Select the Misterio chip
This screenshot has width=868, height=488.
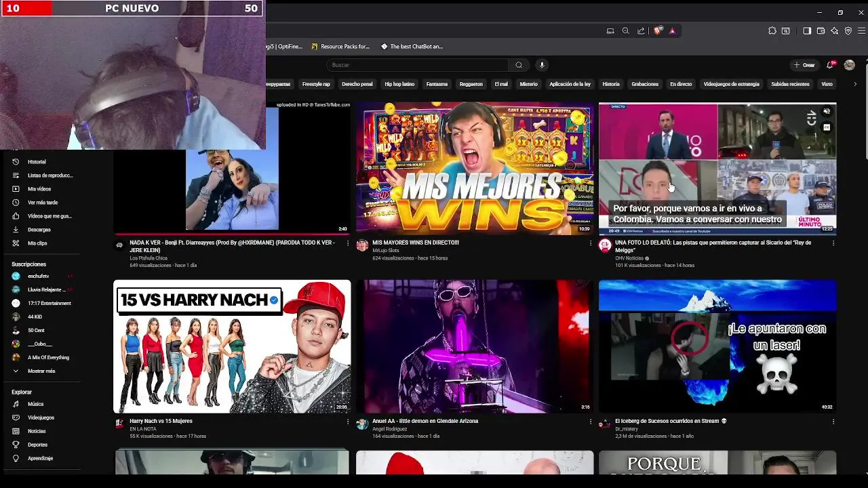[x=528, y=84]
